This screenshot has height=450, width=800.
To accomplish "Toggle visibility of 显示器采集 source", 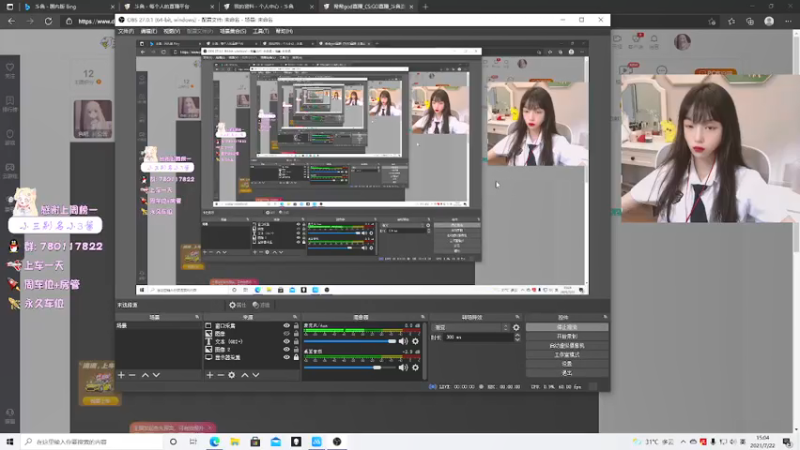I will [x=286, y=357].
